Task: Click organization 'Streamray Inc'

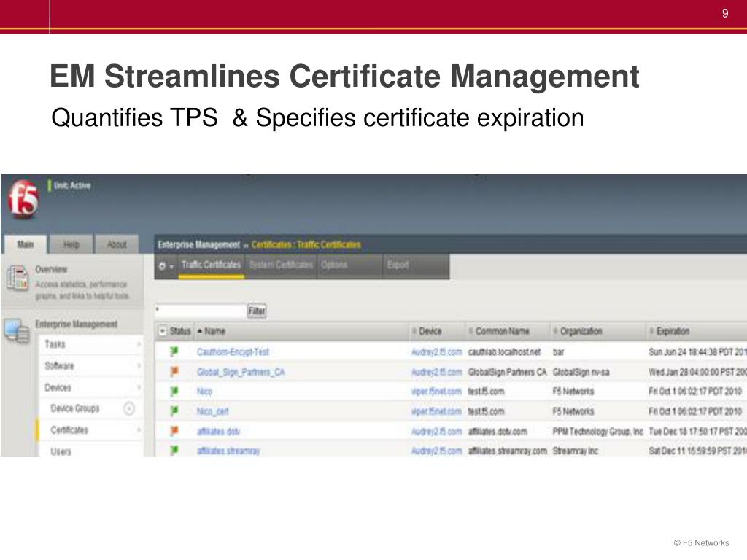Action: click(575, 451)
